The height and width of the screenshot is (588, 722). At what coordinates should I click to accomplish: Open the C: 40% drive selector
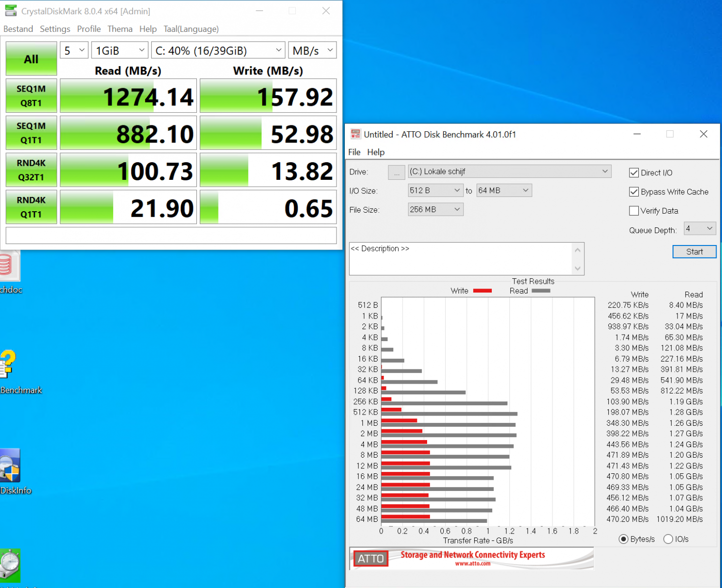coord(218,50)
